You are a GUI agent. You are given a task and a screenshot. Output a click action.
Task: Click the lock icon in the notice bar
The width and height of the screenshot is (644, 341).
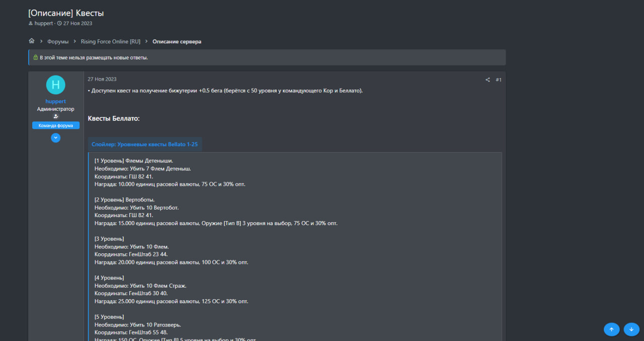click(x=36, y=57)
